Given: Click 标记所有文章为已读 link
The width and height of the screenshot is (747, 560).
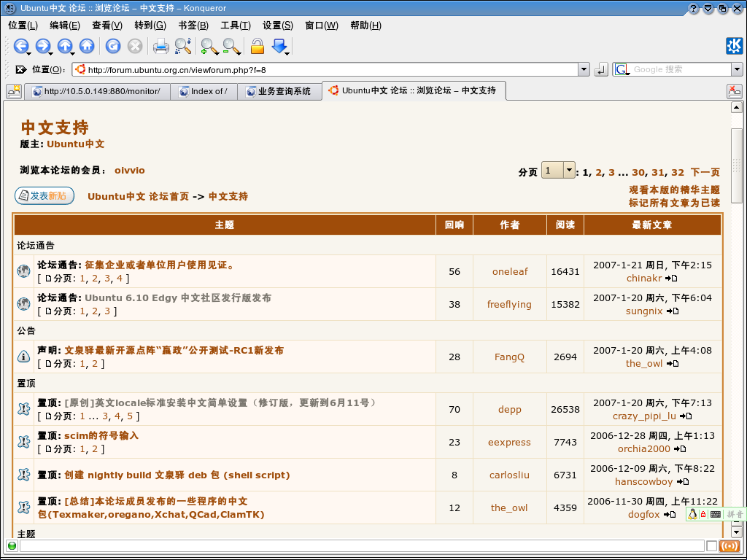Looking at the screenshot, I should (674, 203).
